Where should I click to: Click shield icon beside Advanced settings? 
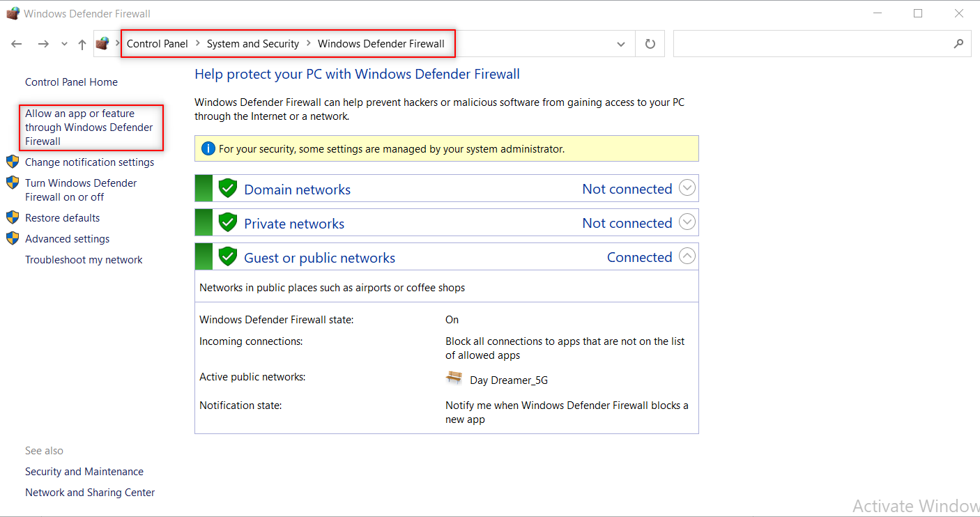[13, 238]
